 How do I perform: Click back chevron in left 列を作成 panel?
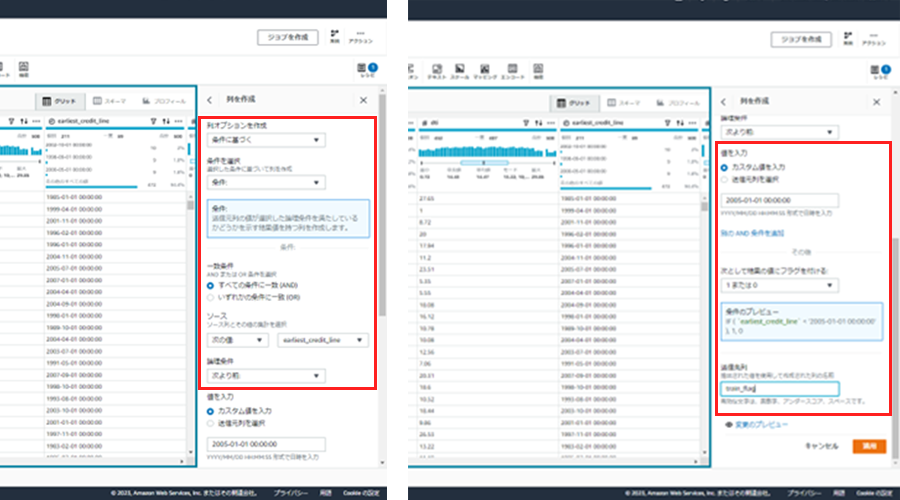pyautogui.click(x=210, y=100)
